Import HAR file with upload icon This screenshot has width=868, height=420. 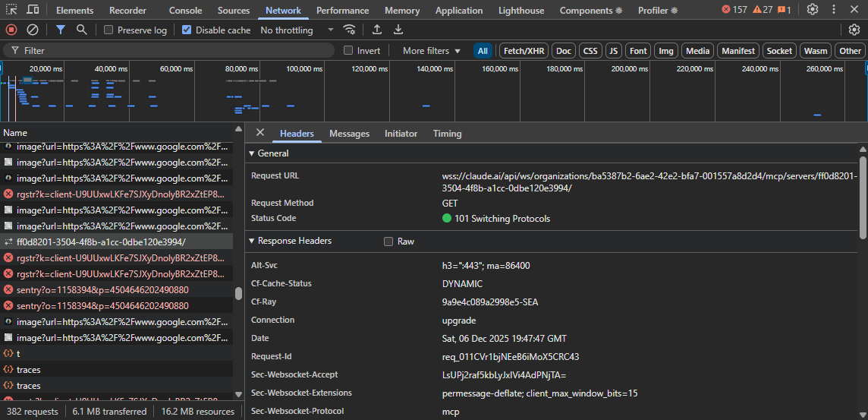[x=377, y=30]
